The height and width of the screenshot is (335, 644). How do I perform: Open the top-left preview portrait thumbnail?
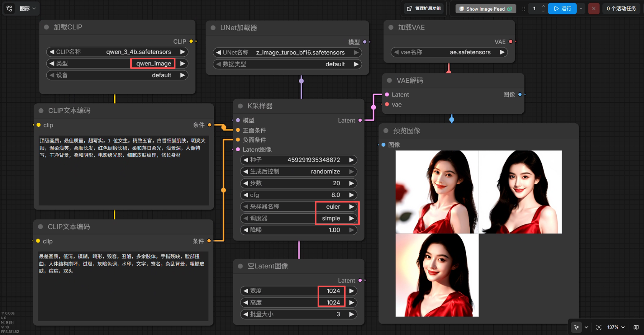(437, 192)
